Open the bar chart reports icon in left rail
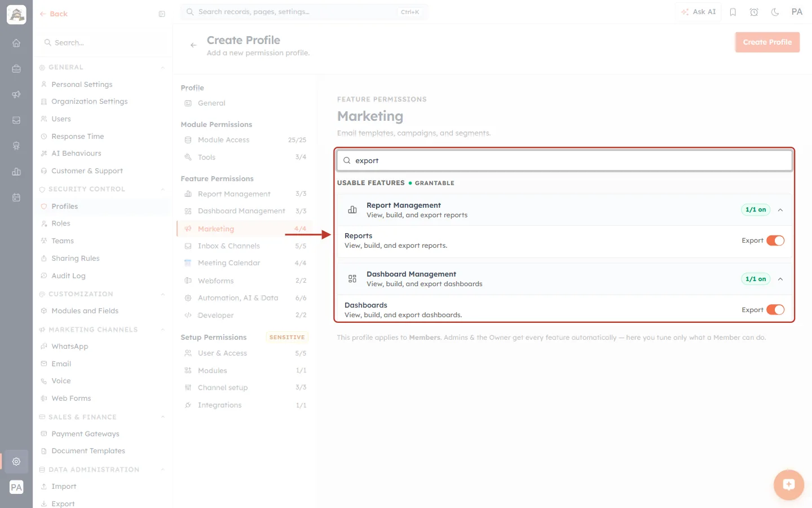Screen dimensions: 812x508 [16, 172]
